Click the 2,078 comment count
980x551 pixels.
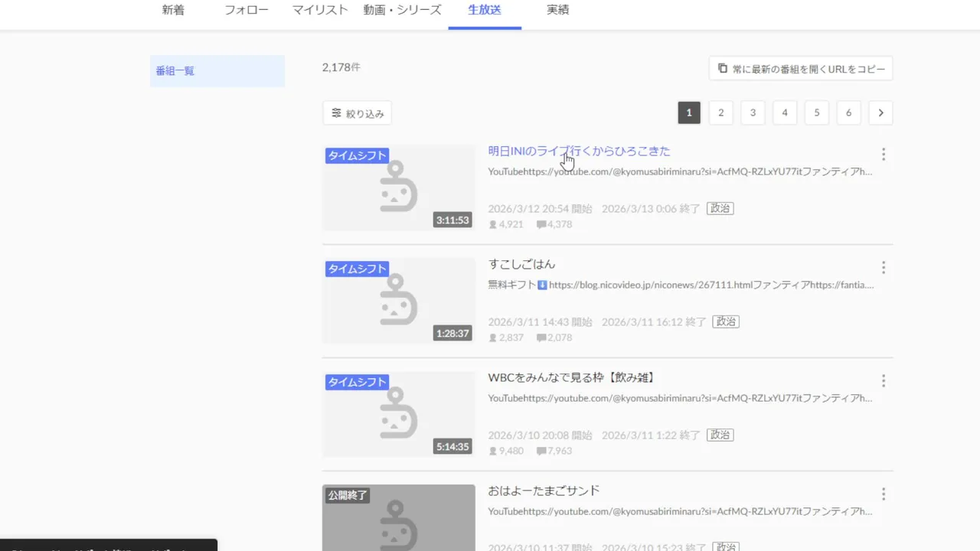555,337
